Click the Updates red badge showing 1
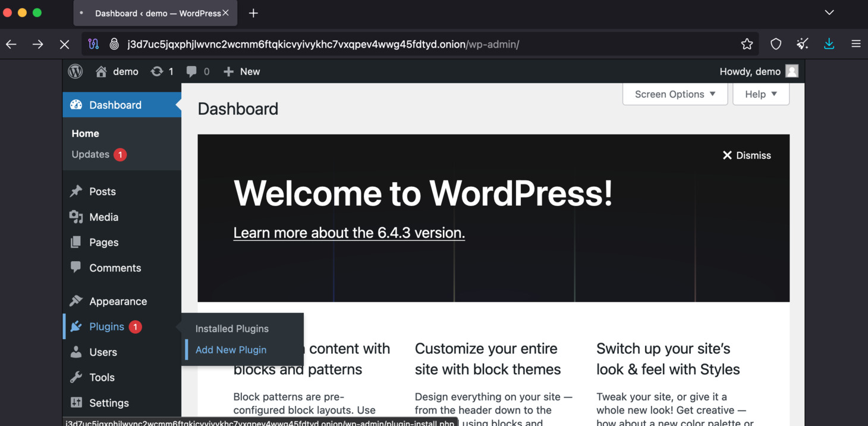 (x=120, y=155)
